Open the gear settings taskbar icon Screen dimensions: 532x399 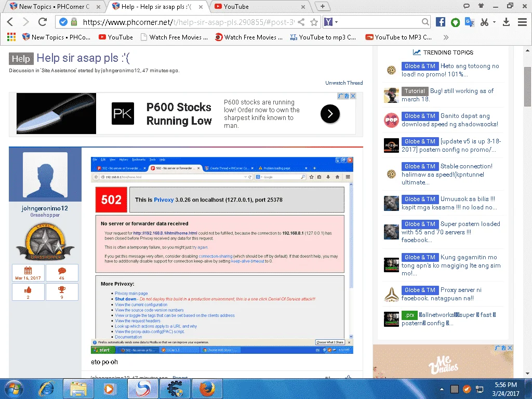175,389
